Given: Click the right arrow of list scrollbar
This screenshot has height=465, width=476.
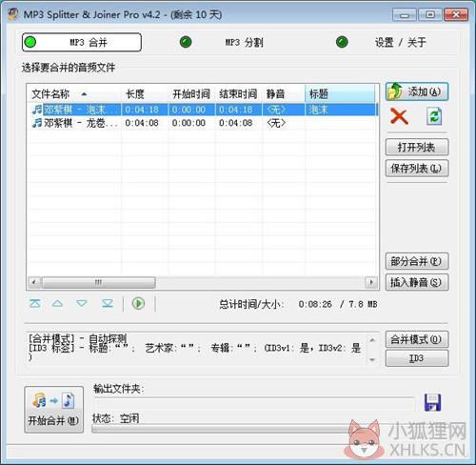Looking at the screenshot, I should pos(371,282).
